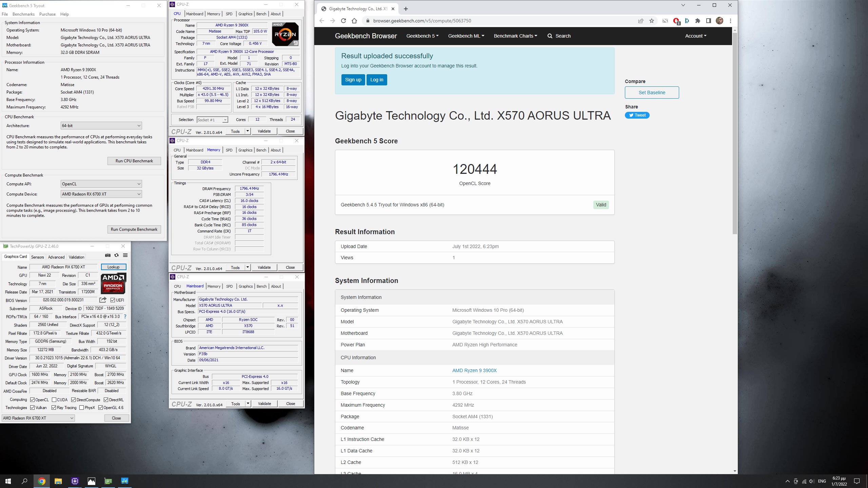
Task: Open the Socket #1 selection dropdown in CPU-Z
Action: (213, 120)
